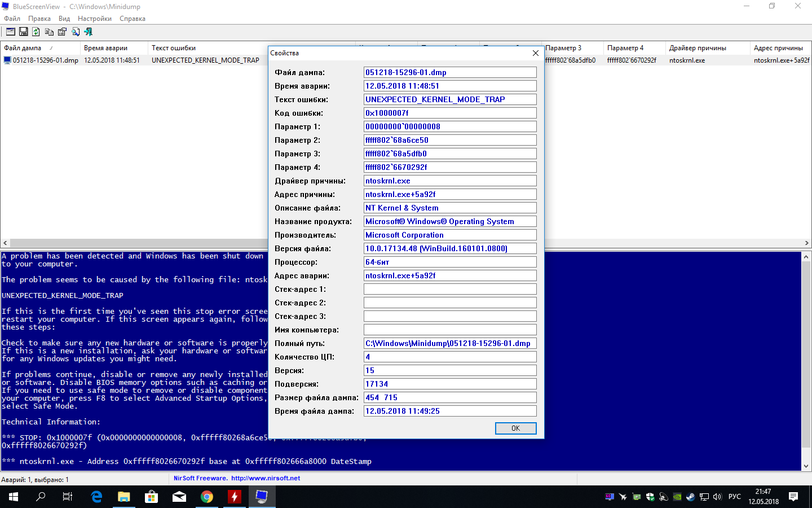This screenshot has height=508, width=812.
Task: Sort by Текст ошибки column header
Action: tap(208, 48)
